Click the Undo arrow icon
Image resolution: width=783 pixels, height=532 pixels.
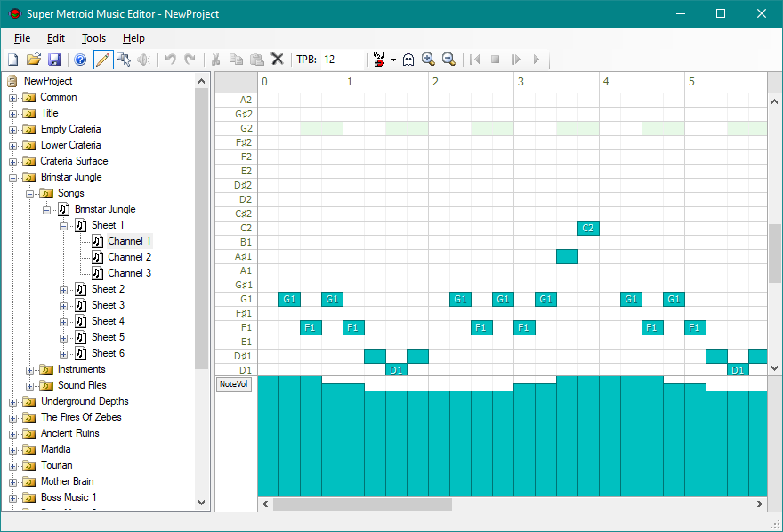coord(170,60)
